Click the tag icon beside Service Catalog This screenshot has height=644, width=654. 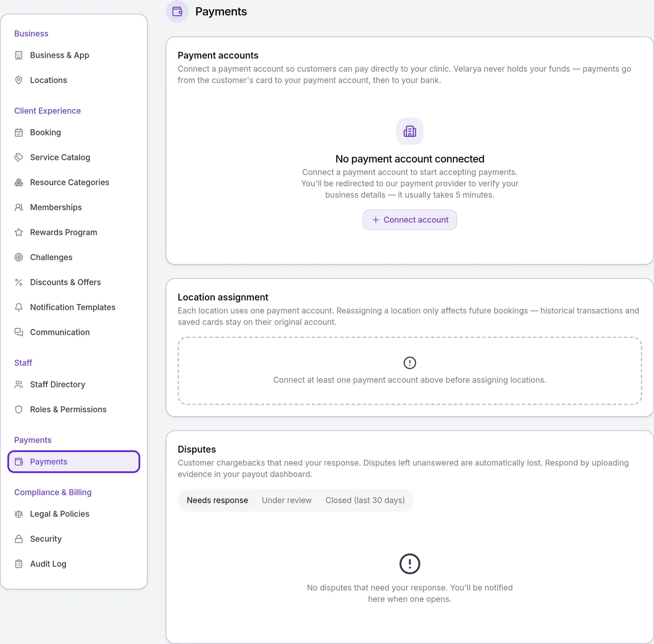tap(19, 158)
